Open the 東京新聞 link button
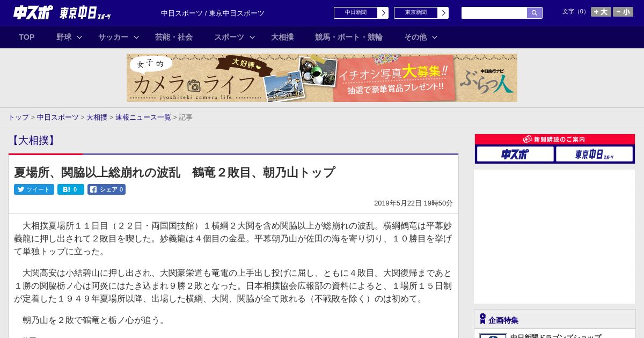 (415, 13)
